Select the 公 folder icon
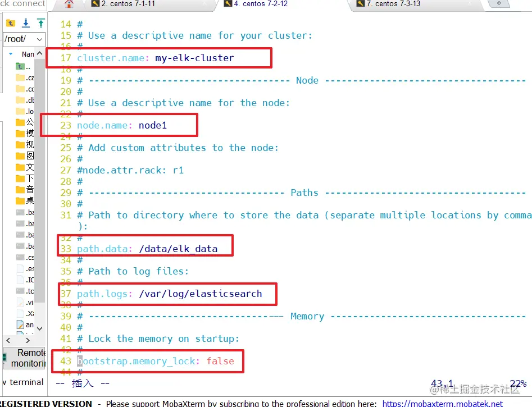Image resolution: width=532 pixels, height=407 pixels. 20,122
